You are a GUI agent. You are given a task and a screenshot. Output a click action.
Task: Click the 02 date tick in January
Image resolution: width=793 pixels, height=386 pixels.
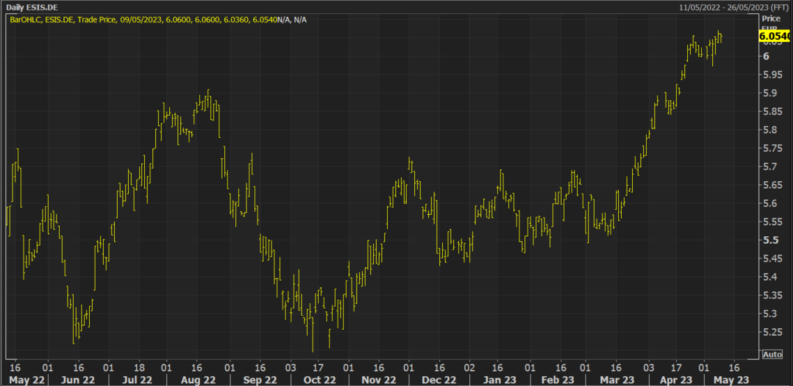470,367
